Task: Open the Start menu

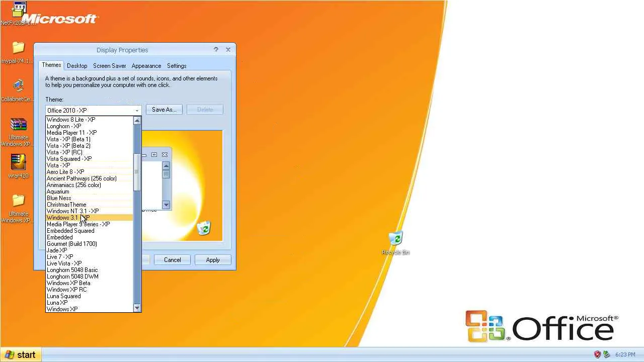Action: pyautogui.click(x=21, y=354)
